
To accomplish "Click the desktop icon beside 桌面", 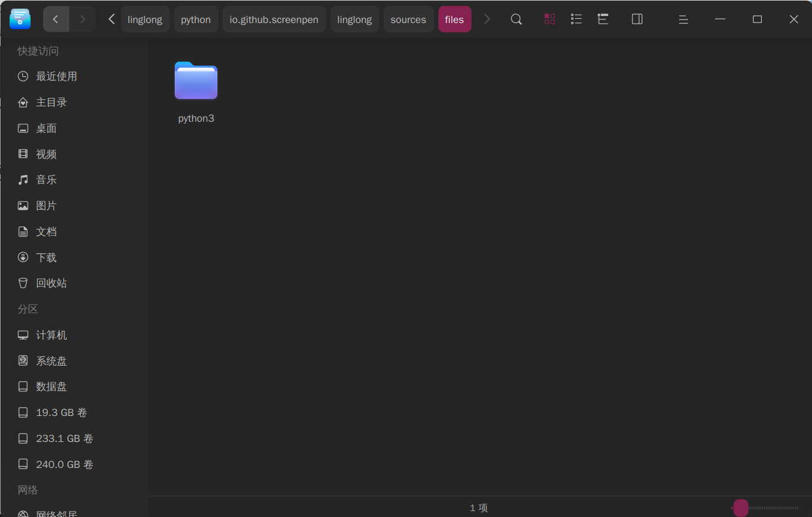I will click(23, 128).
